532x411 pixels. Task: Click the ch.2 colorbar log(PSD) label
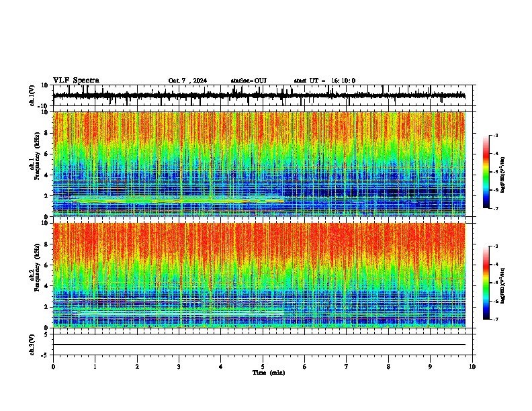[x=503, y=285]
